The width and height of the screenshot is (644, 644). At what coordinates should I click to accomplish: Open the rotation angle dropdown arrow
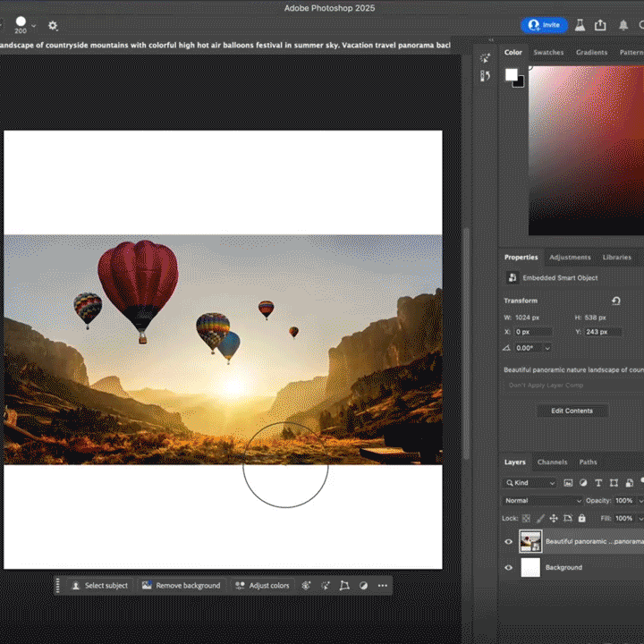tap(547, 348)
